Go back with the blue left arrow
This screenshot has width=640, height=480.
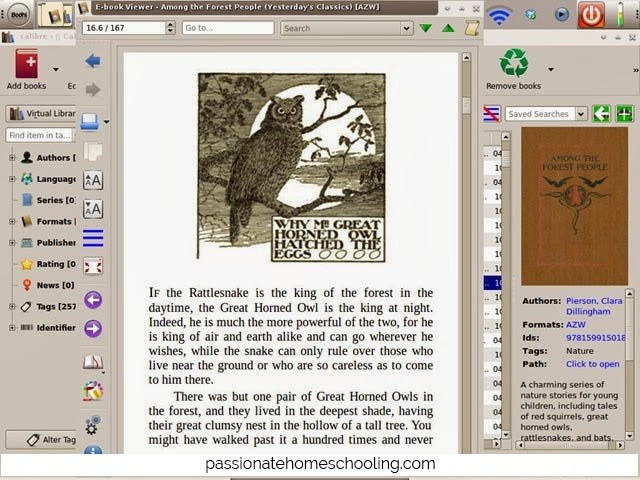93,61
